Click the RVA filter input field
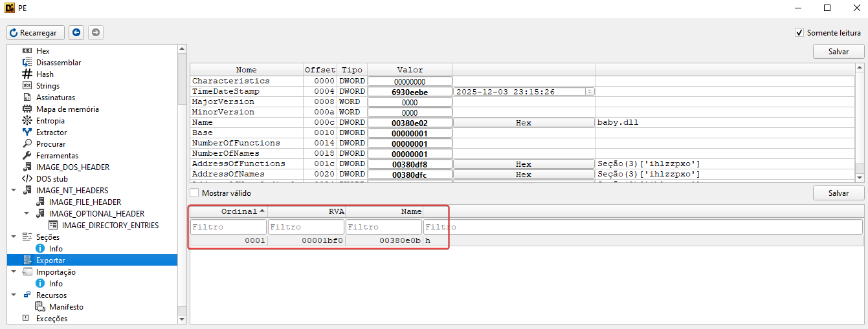The width and height of the screenshot is (868, 329). coord(306,227)
